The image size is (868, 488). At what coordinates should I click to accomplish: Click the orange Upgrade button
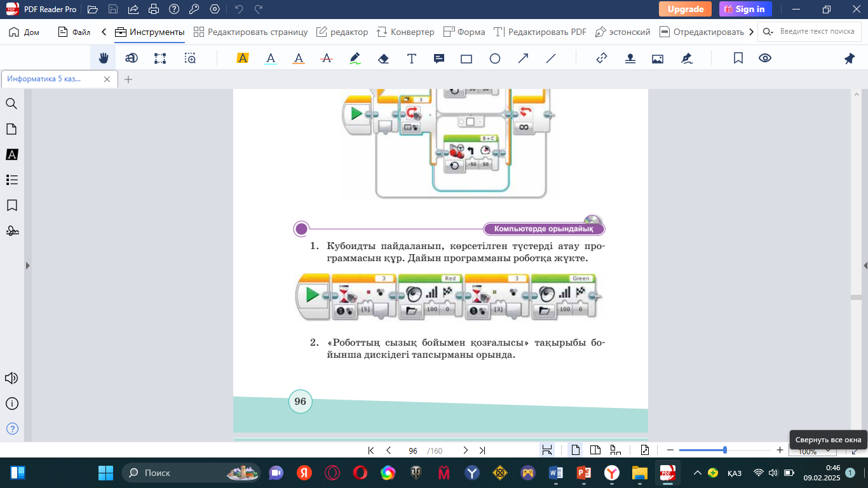[x=685, y=9]
